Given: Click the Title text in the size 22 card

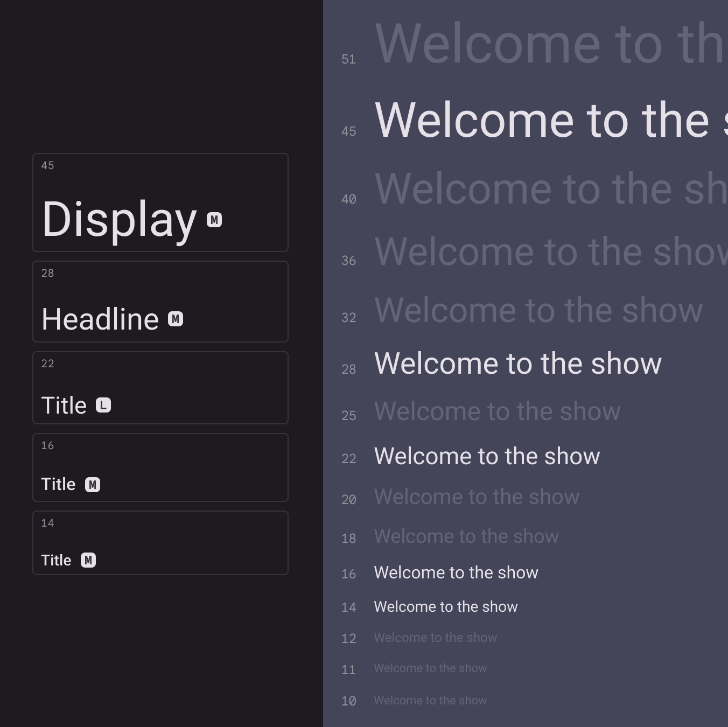Looking at the screenshot, I should [x=64, y=406].
